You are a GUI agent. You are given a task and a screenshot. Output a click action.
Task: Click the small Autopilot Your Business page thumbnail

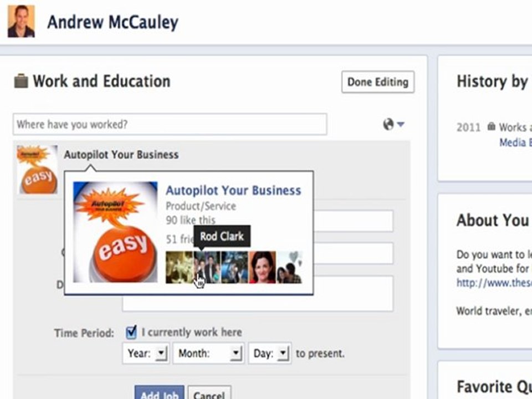[37, 170]
